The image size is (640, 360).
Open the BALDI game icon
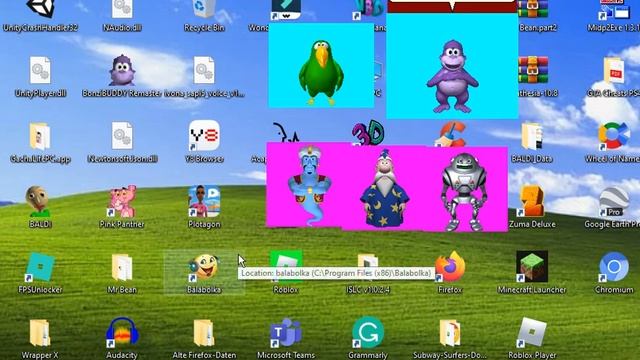click(x=39, y=201)
